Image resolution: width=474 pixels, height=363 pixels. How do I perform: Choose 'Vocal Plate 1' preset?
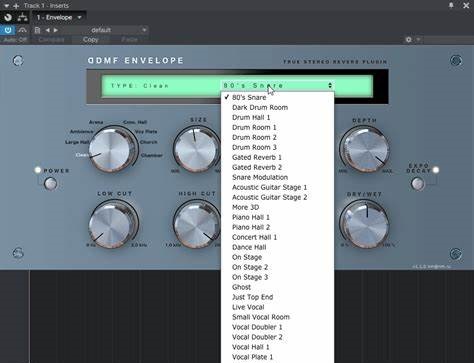point(277,357)
